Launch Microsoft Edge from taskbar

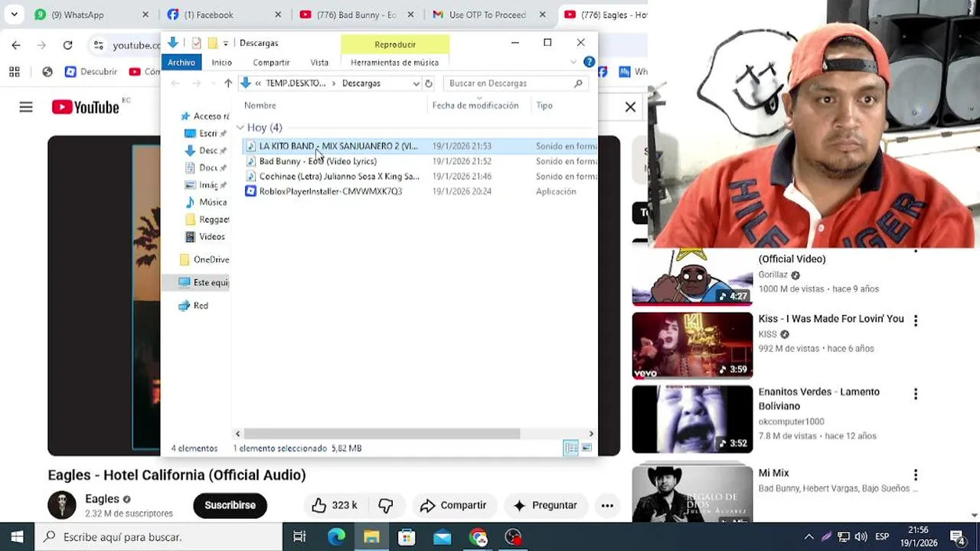[x=336, y=537]
